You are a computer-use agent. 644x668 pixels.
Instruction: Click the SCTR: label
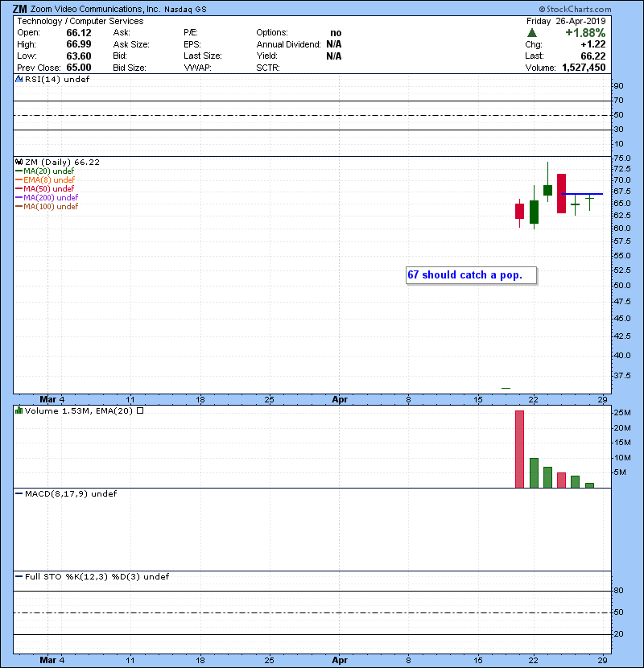(x=268, y=68)
